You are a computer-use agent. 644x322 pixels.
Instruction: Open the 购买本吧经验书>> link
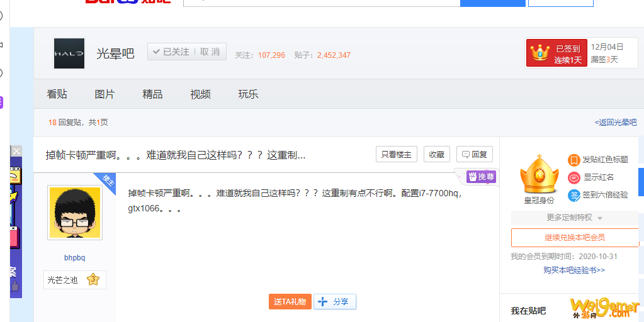click(x=574, y=270)
